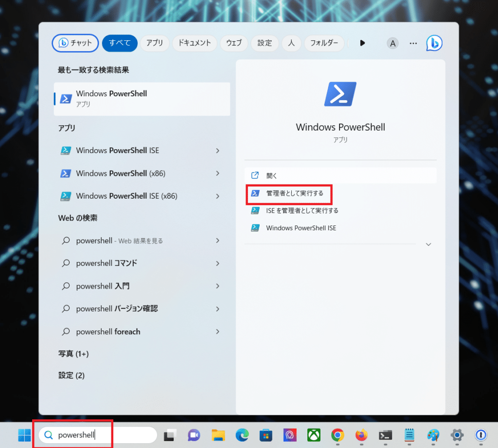Viewport: 498px width, 448px height.
Task: Open Windows PowerShell ISE from the details pane
Action: tap(340, 228)
